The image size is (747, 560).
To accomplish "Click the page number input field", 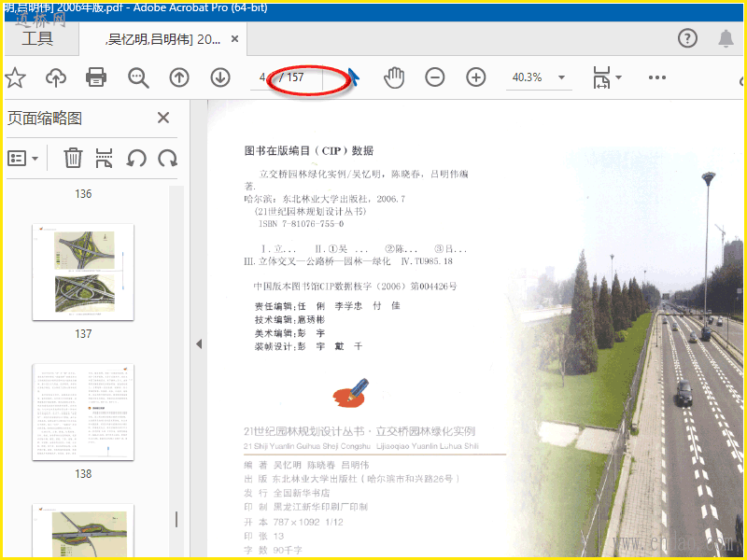I will point(261,77).
